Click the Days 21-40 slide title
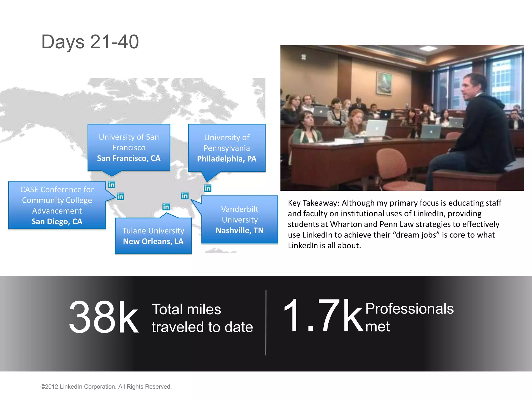532x399 pixels. [x=90, y=42]
